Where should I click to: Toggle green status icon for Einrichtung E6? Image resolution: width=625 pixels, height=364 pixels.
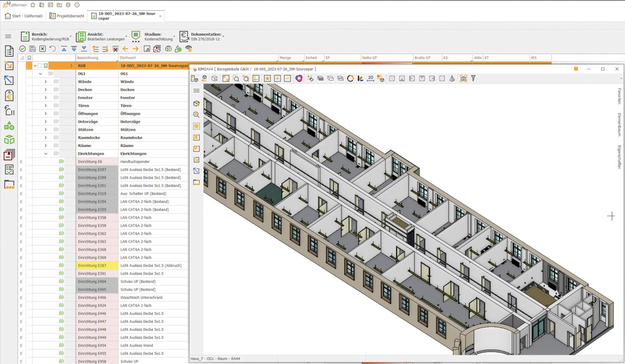(61, 161)
